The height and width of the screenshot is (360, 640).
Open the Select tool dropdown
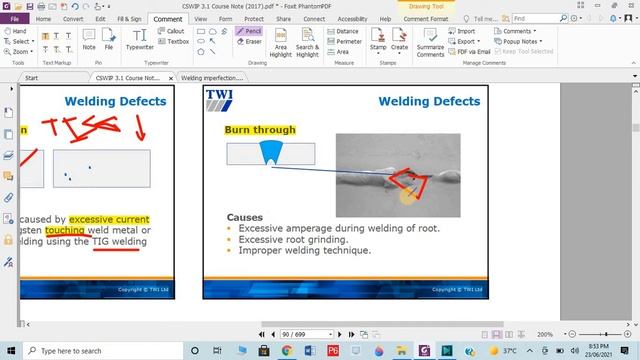click(x=33, y=42)
